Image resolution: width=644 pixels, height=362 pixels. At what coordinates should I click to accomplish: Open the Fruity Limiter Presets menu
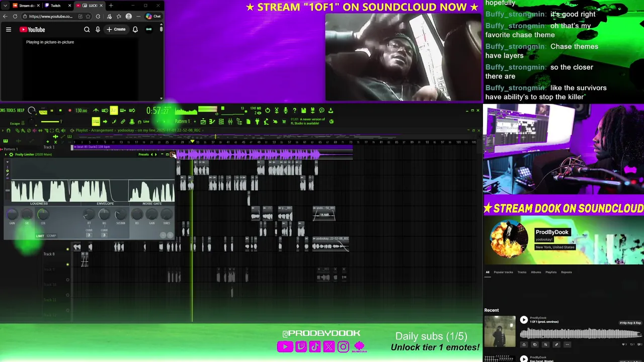coord(143,154)
